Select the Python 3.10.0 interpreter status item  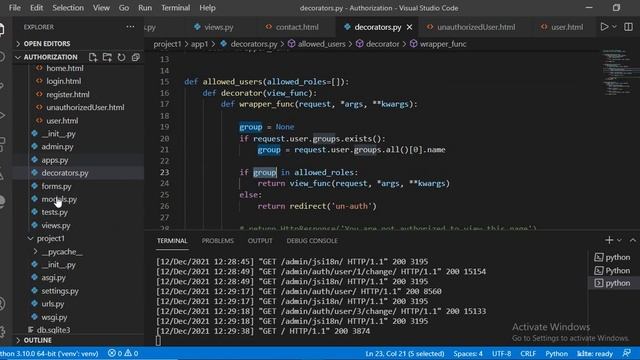50,353
